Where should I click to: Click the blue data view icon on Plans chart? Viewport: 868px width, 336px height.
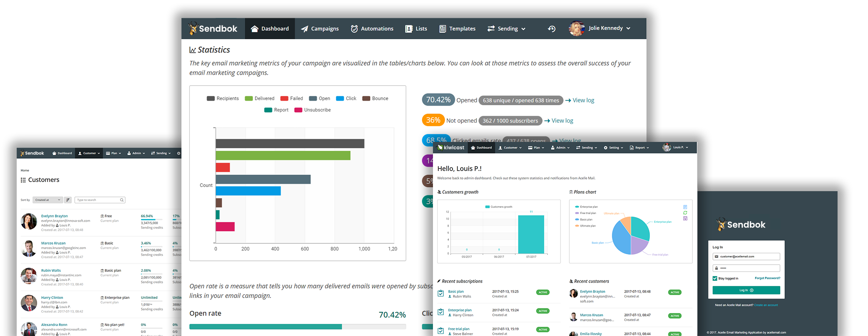(685, 207)
